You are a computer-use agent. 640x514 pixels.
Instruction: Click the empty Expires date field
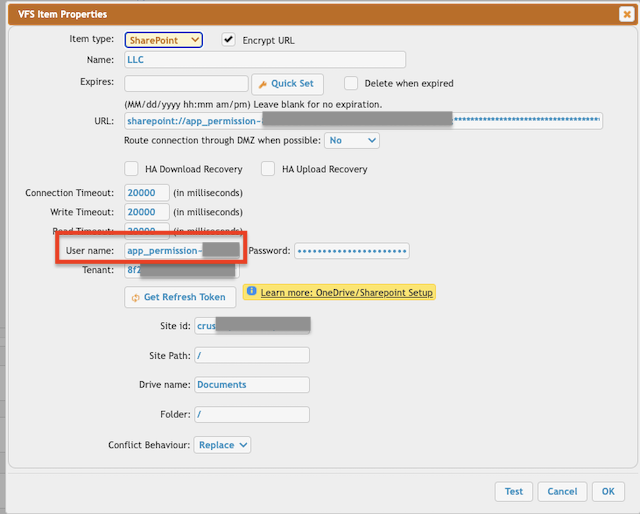coord(186,84)
